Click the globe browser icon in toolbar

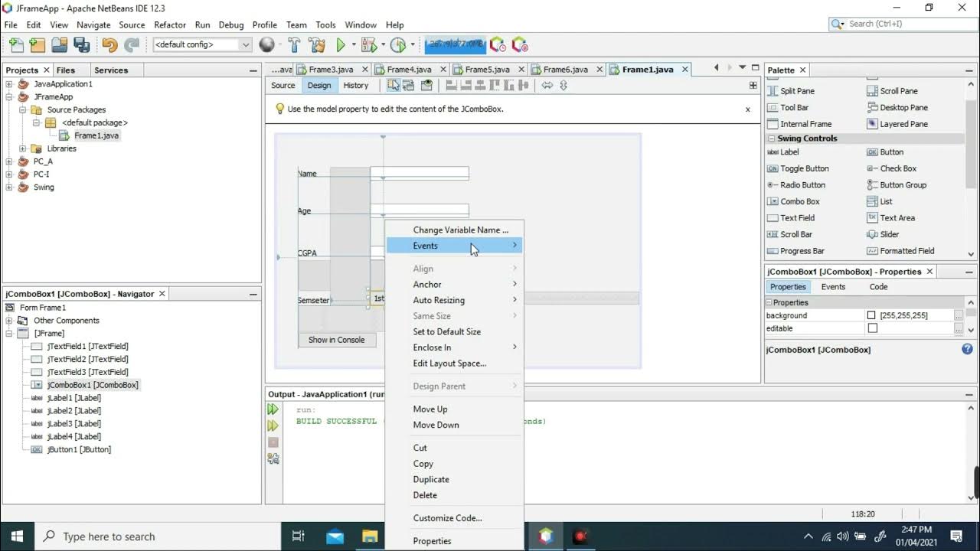(266, 44)
